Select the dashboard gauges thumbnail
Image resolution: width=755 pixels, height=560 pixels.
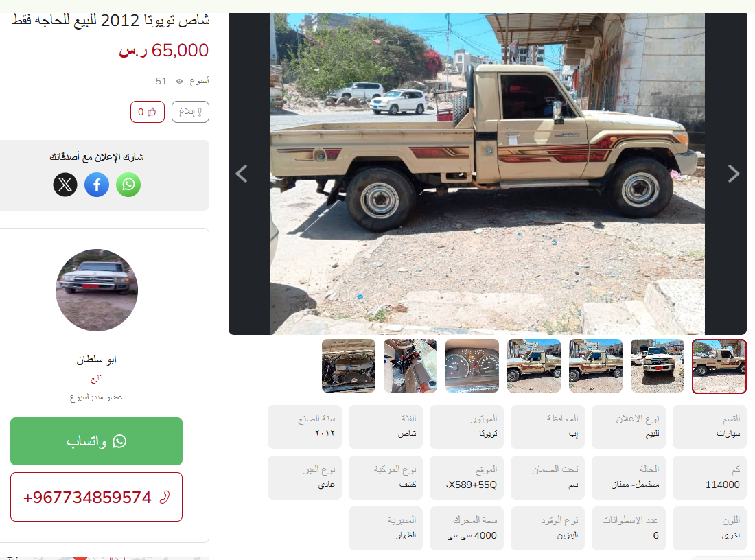472,366
